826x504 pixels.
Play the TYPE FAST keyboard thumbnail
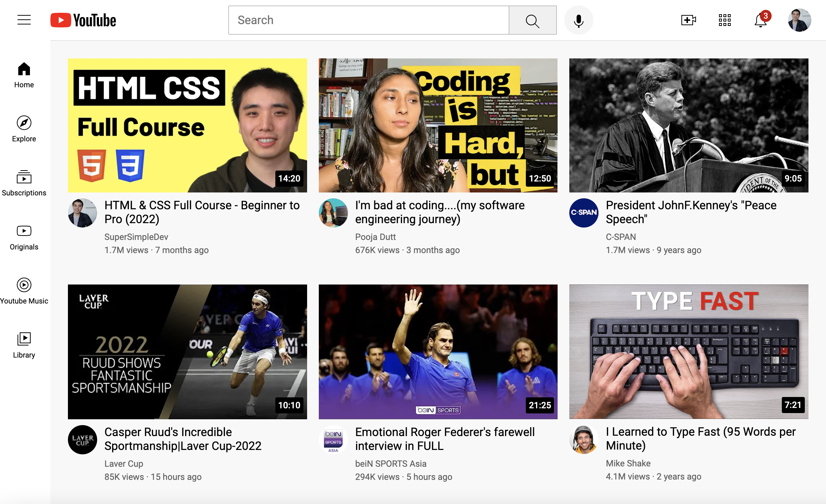[688, 351]
